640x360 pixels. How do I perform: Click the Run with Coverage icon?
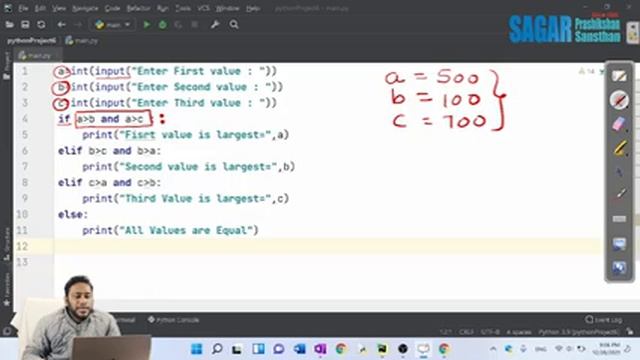(x=178, y=25)
